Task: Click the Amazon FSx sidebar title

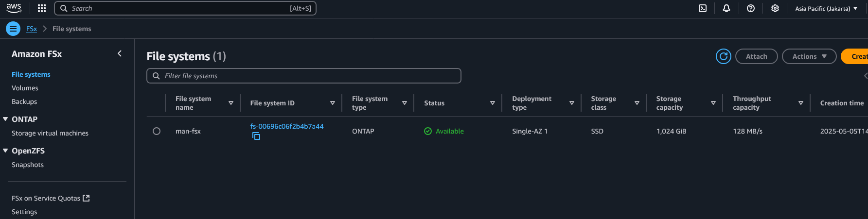Action: pos(37,54)
